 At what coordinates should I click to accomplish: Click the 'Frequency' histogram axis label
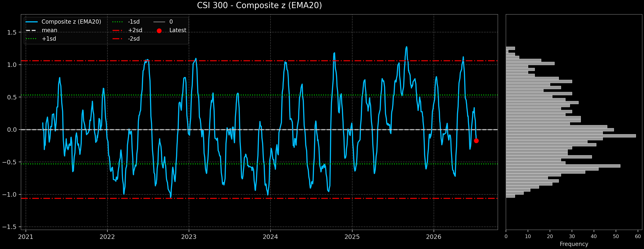click(574, 244)
